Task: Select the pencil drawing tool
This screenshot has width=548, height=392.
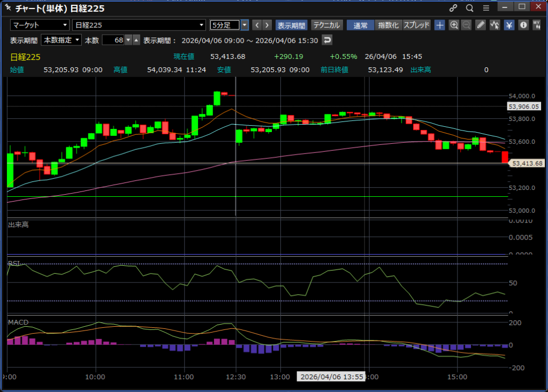Action: pos(481,25)
